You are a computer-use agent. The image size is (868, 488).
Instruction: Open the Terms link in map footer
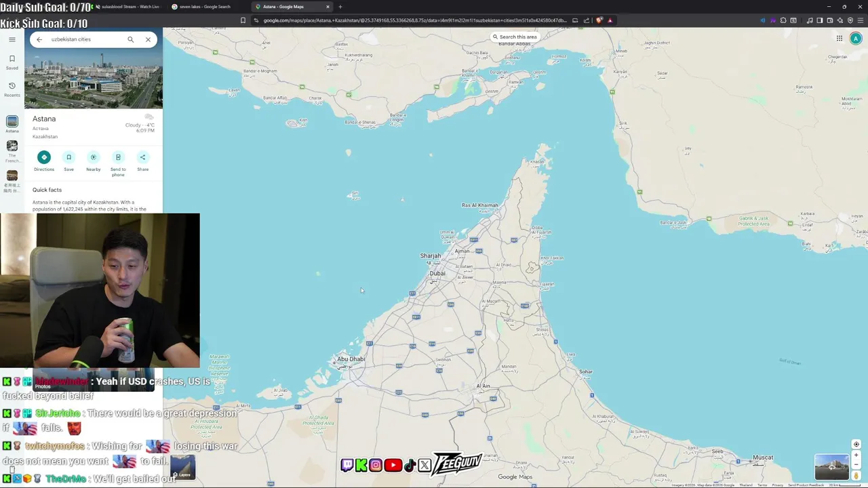[762, 485]
